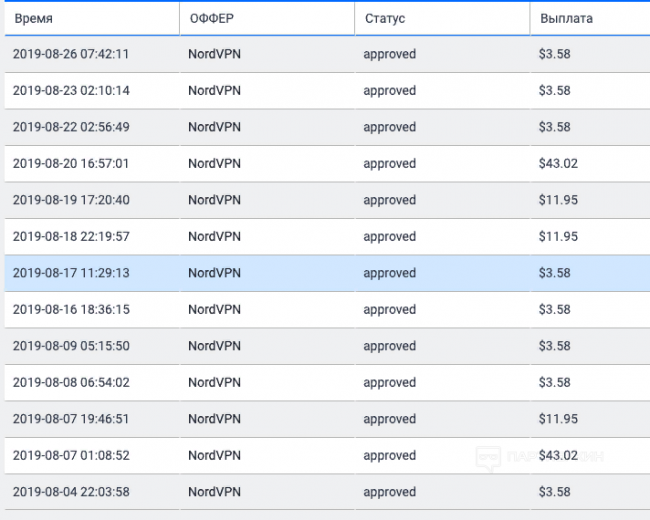
Task: Click the $43.02 payout on 2019-08-20 row
Action: tap(558, 164)
